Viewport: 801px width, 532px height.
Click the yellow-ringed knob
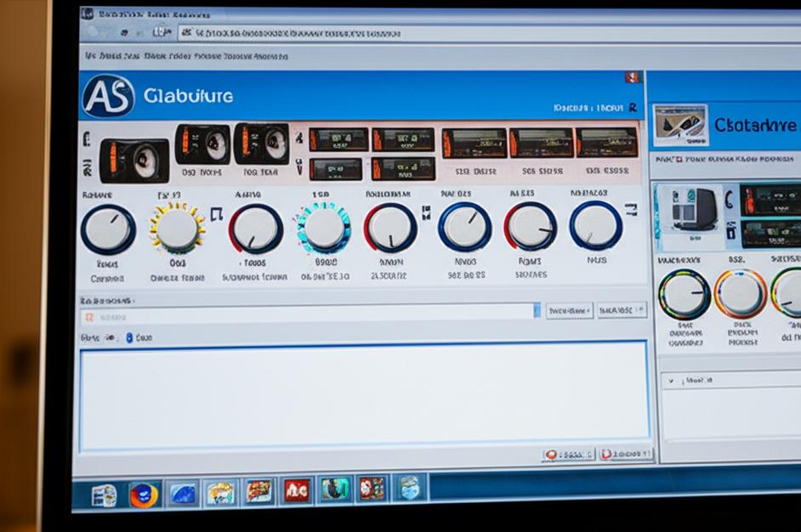pos(177,228)
